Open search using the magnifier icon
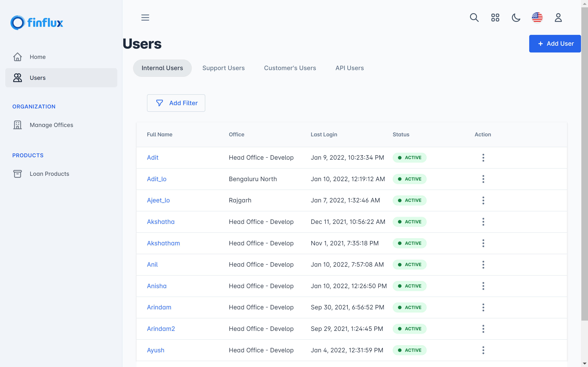Viewport: 588px width, 367px height. click(x=474, y=17)
